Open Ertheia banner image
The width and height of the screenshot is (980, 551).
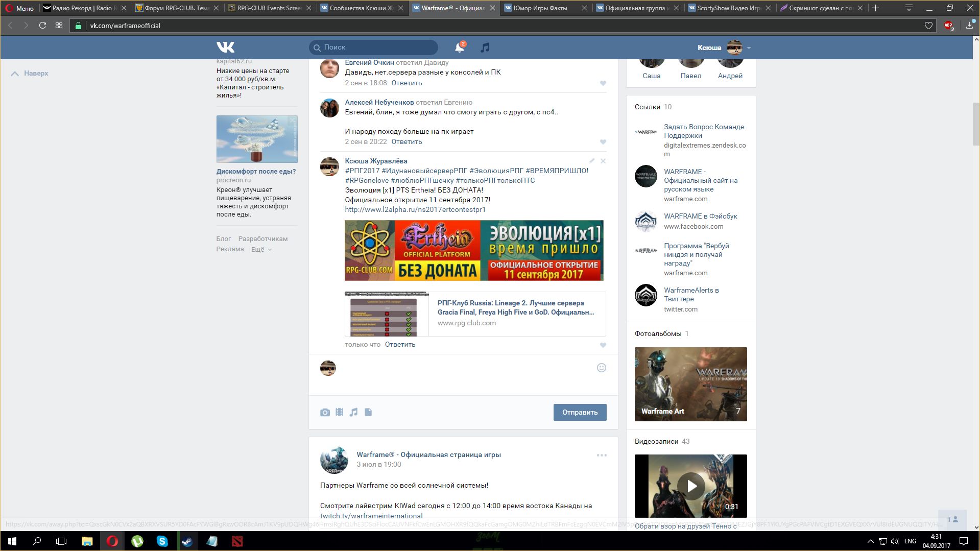click(474, 250)
